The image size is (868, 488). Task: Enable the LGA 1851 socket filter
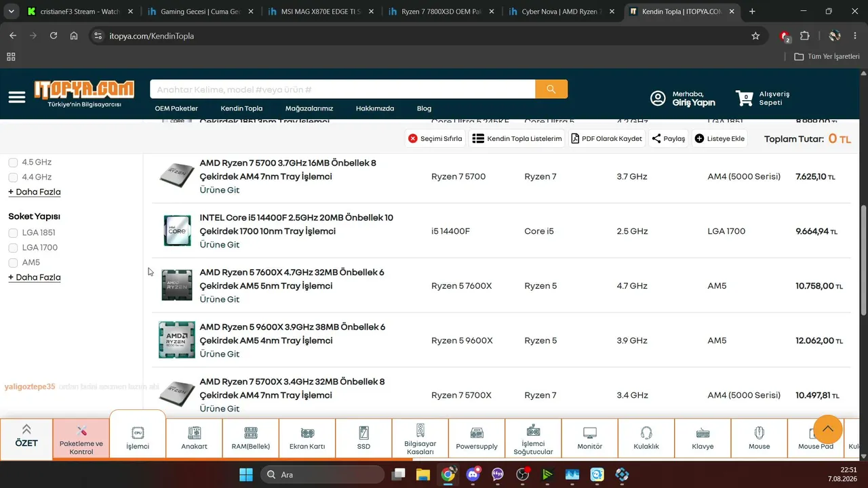[13, 233]
